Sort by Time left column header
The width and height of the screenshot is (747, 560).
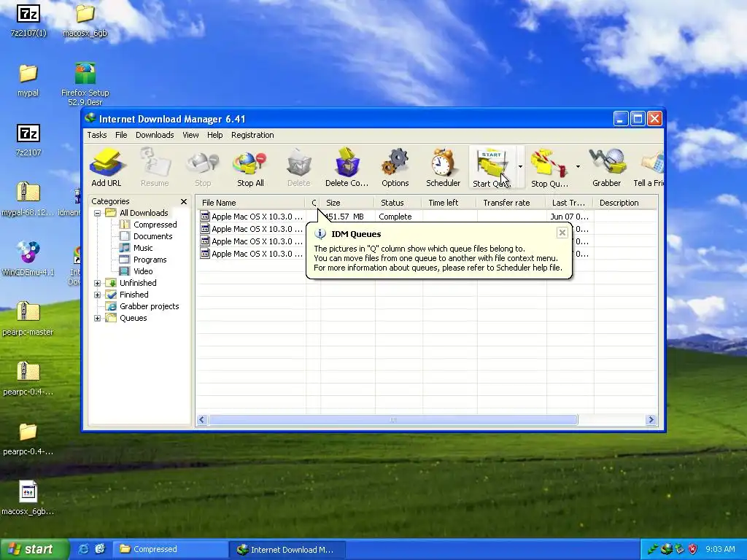(x=449, y=203)
